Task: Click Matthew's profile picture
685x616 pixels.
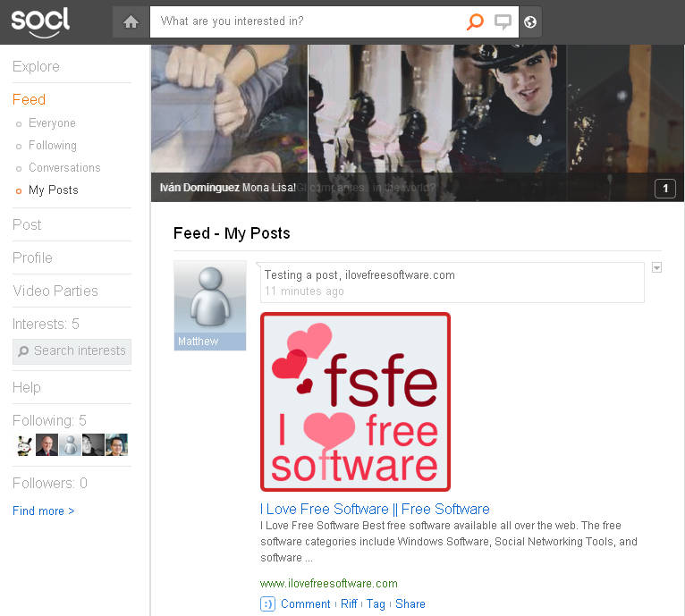Action: point(209,297)
